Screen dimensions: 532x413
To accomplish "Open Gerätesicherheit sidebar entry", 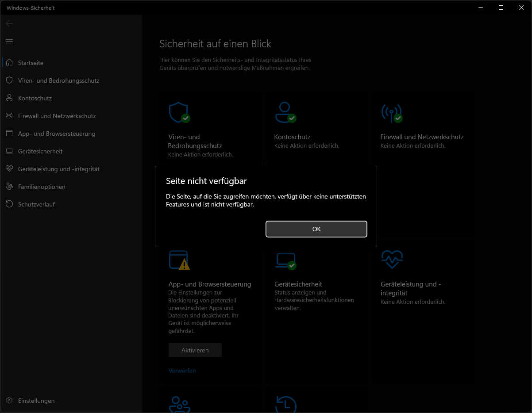I will (x=71, y=151).
